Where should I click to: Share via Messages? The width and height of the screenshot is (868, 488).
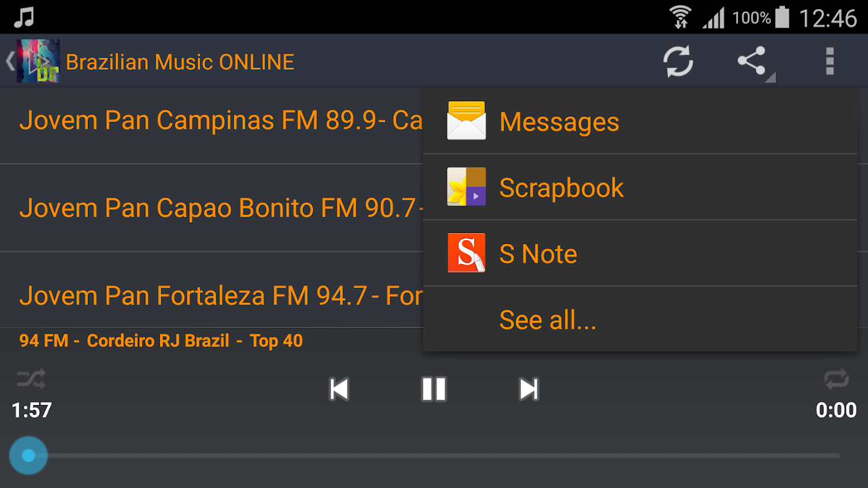point(640,121)
